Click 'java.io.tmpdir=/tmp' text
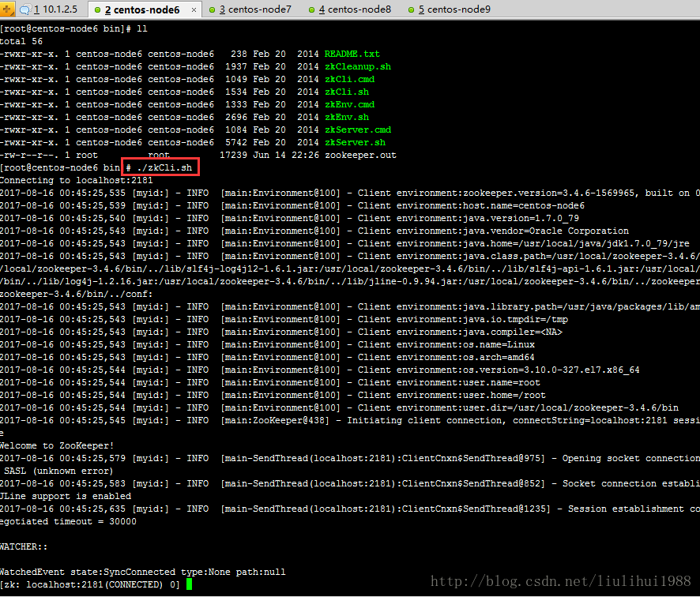This screenshot has height=597, width=700. click(x=515, y=320)
